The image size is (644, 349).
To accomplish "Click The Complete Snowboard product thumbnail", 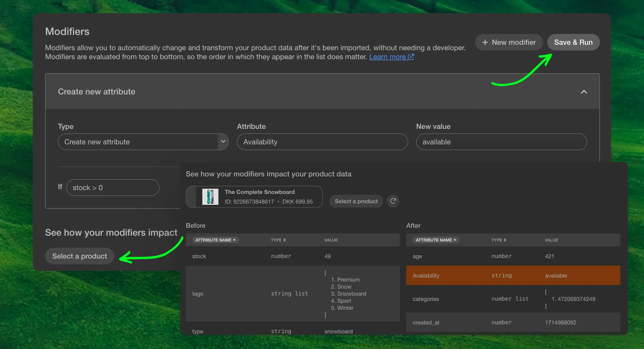I will click(210, 197).
